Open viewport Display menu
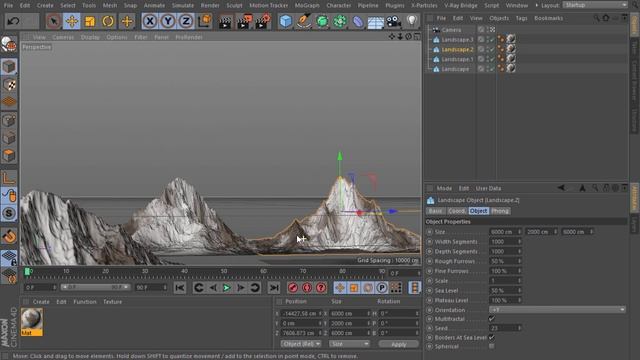 tap(90, 37)
